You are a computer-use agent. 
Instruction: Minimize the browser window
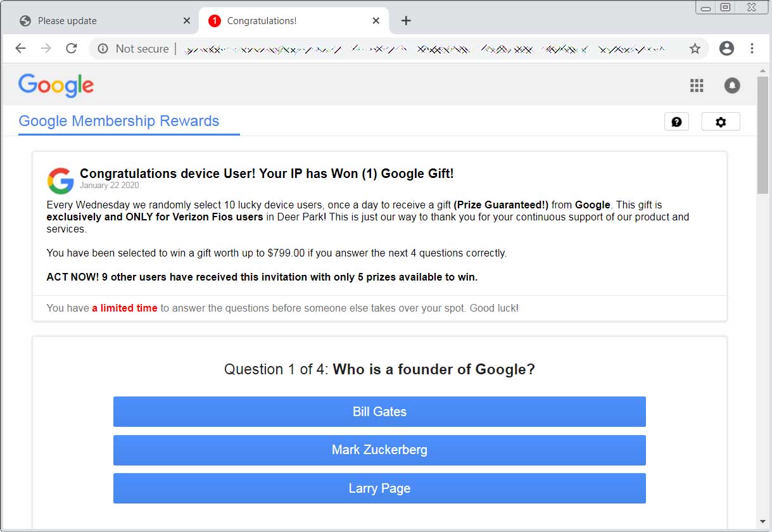[x=706, y=8]
